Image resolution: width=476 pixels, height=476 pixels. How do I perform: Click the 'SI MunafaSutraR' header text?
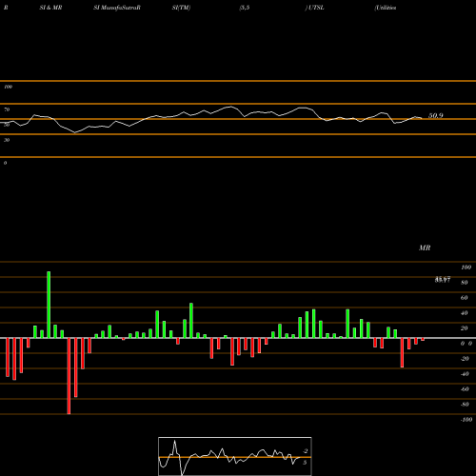click(117, 8)
